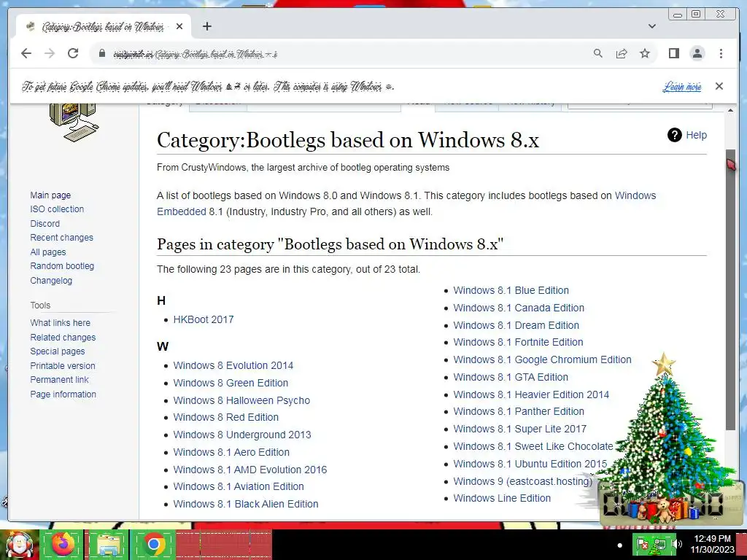Open the volume tray icon
This screenshot has height=560, width=747.
tap(676, 544)
